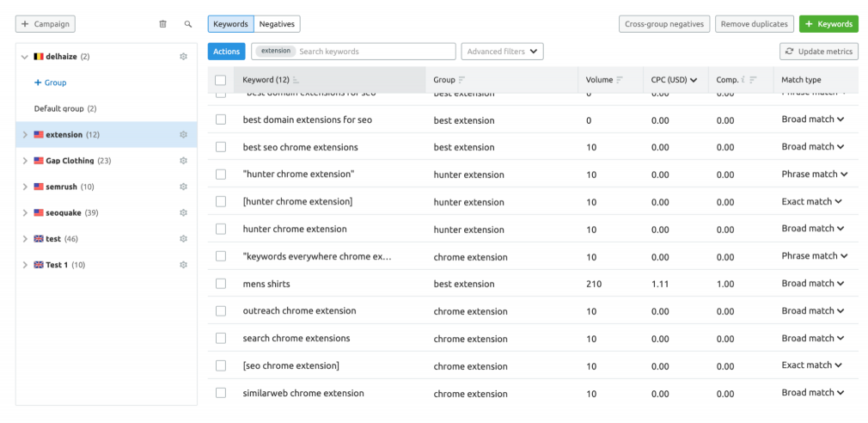Expand the Test 1 campaign
Image resolution: width=868 pixels, height=423 pixels.
click(24, 265)
